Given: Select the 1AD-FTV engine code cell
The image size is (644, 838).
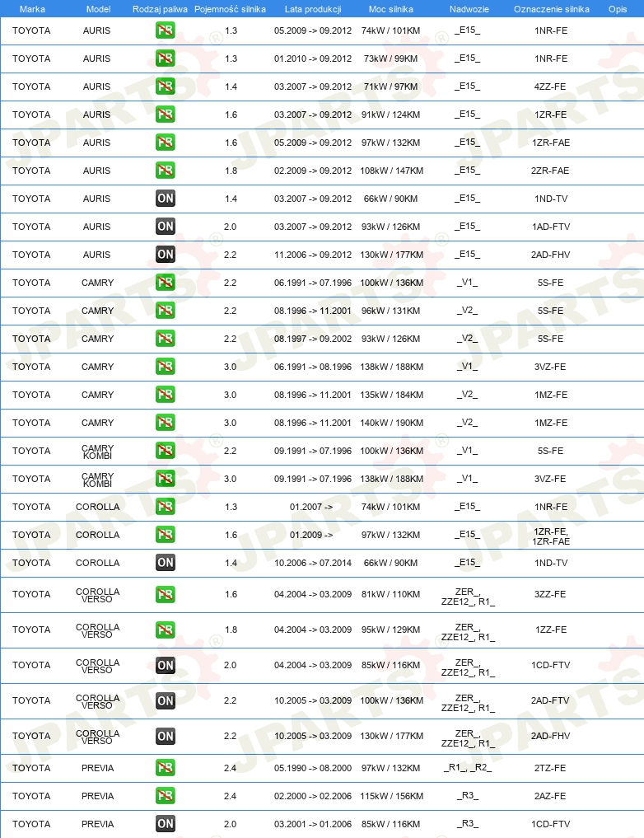Looking at the screenshot, I should click(x=551, y=227).
